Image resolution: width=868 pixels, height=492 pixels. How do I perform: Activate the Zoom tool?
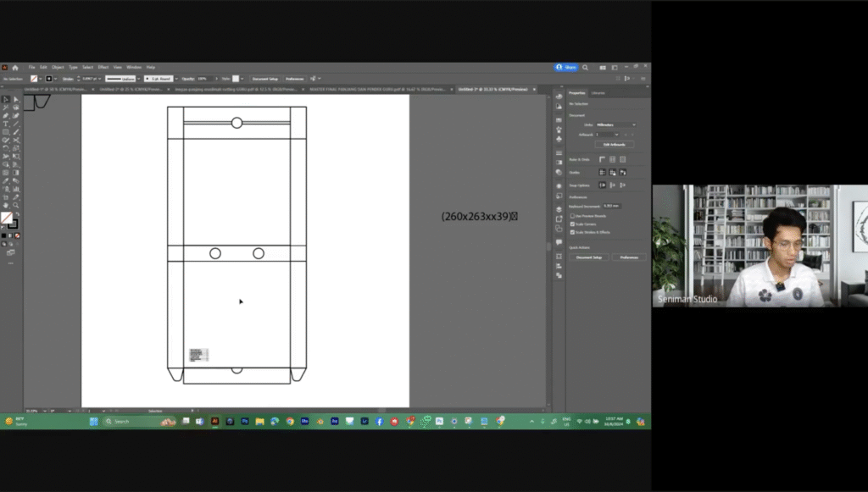(x=15, y=205)
